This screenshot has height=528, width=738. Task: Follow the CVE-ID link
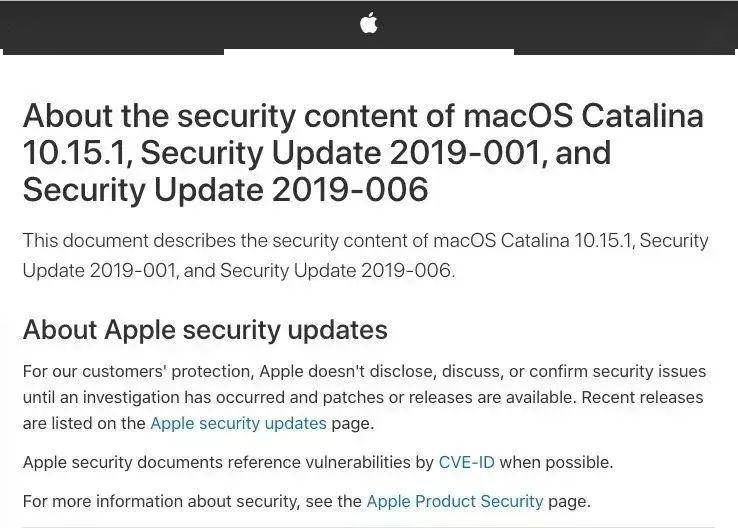(466, 462)
